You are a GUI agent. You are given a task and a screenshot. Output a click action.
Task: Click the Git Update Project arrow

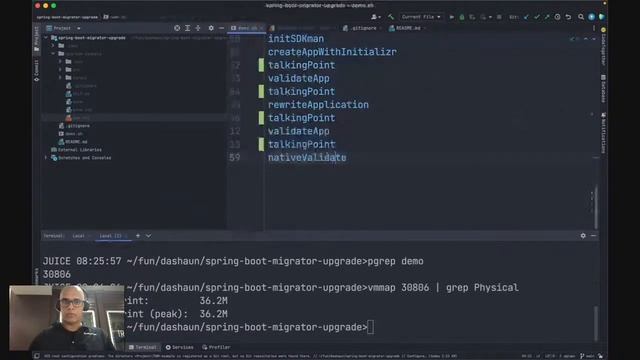pyautogui.click(x=526, y=17)
